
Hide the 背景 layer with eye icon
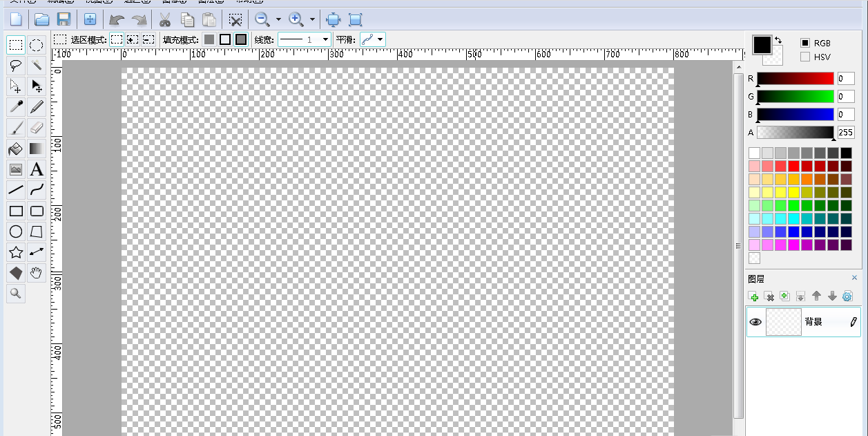[x=755, y=322]
